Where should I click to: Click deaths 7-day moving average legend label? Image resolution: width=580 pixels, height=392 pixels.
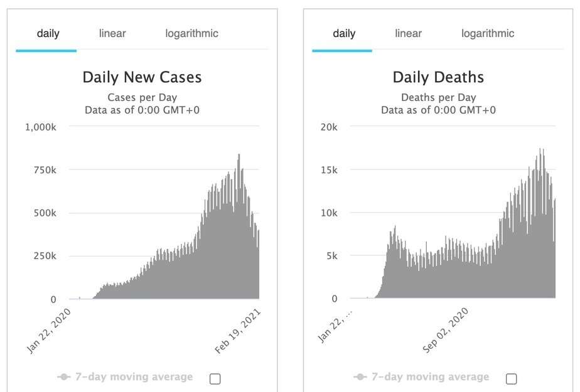point(429,377)
